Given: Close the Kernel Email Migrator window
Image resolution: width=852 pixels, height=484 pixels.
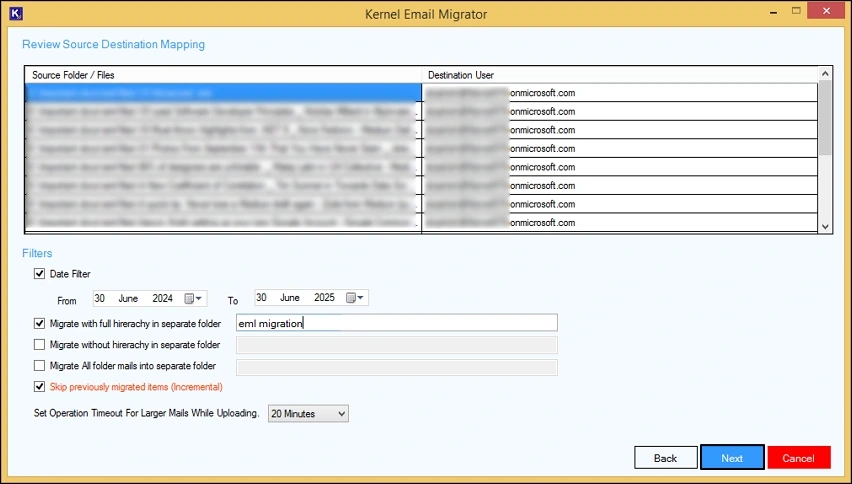Looking at the screenshot, I should tap(826, 11).
